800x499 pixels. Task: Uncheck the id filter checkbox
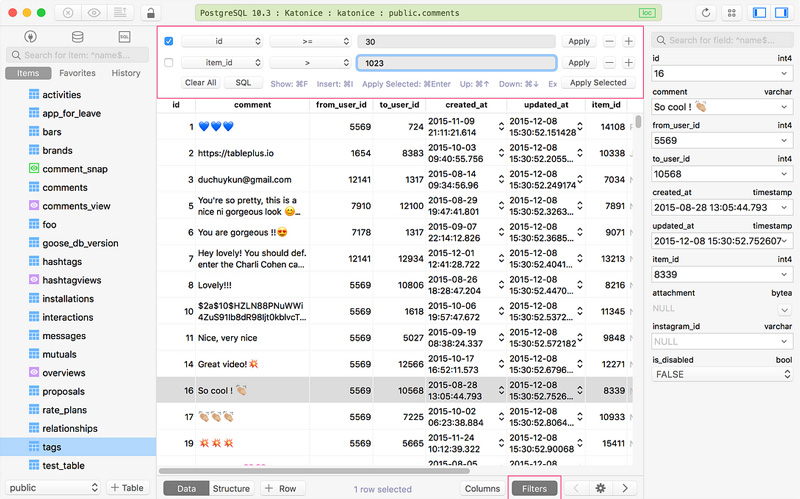pyautogui.click(x=168, y=41)
